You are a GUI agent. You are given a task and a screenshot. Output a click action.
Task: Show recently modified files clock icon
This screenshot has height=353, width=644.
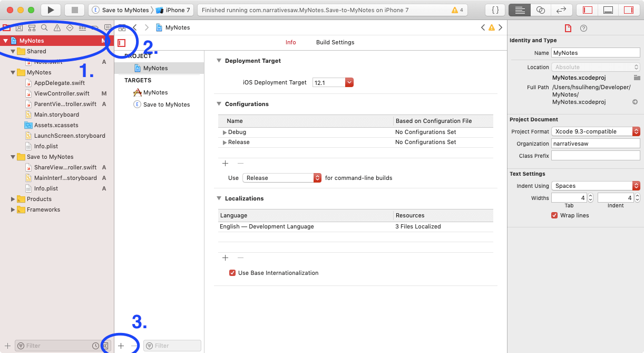95,346
